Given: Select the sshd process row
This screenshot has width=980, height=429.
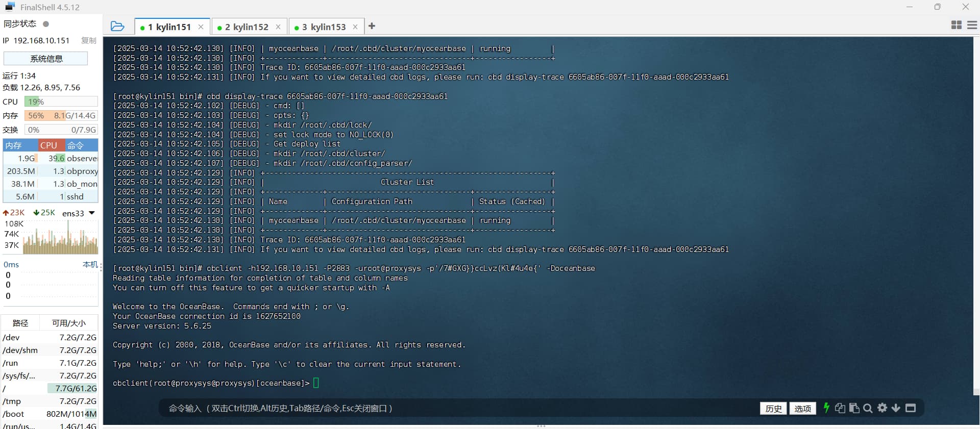Looking at the screenshot, I should click(x=51, y=196).
